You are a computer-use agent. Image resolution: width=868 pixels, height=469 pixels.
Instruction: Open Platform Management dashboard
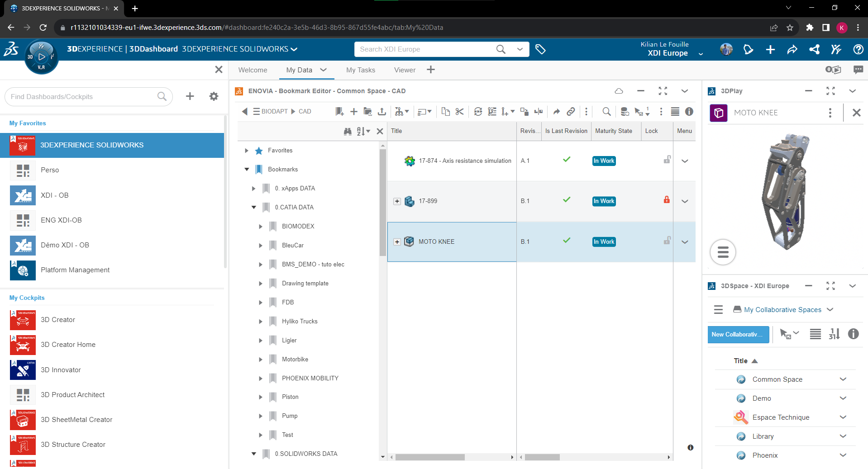pos(112,270)
